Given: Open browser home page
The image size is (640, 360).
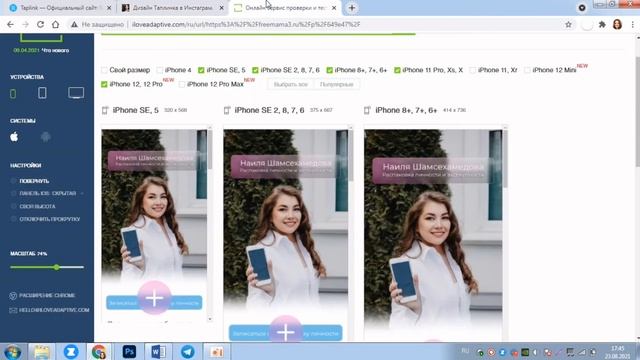Looking at the screenshot, I should coord(55,24).
